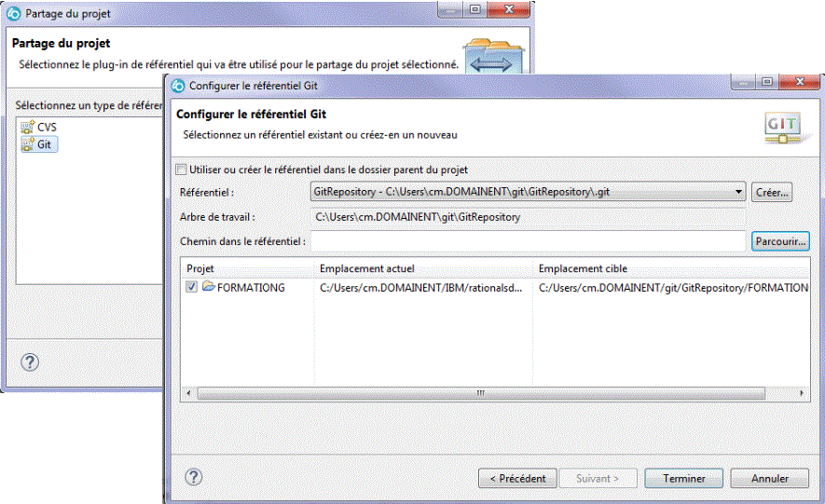Click the Emplacement cible column header

(671, 268)
